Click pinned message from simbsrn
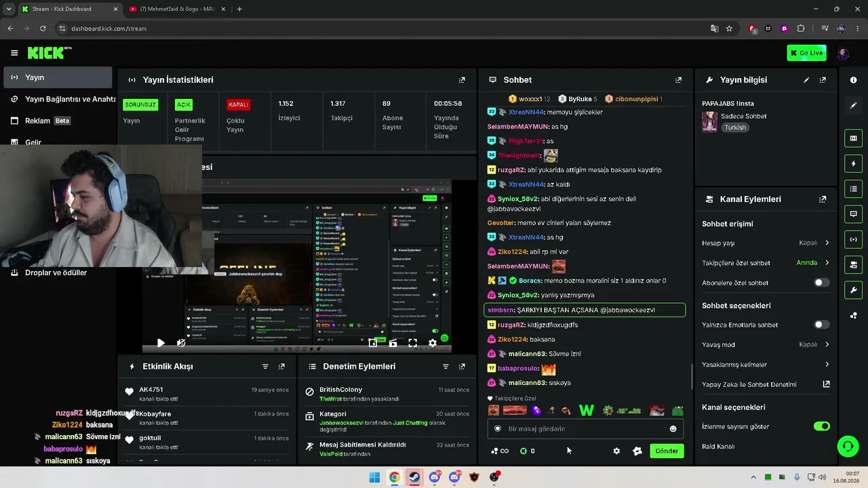 click(x=585, y=310)
